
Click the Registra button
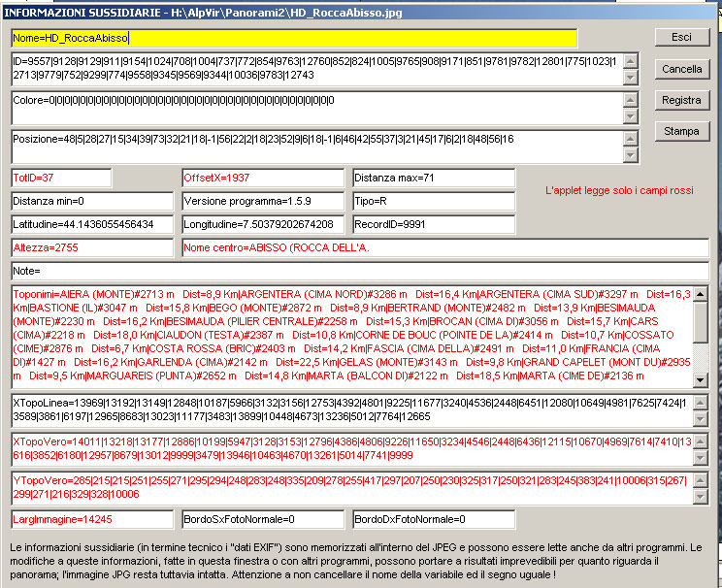[682, 100]
